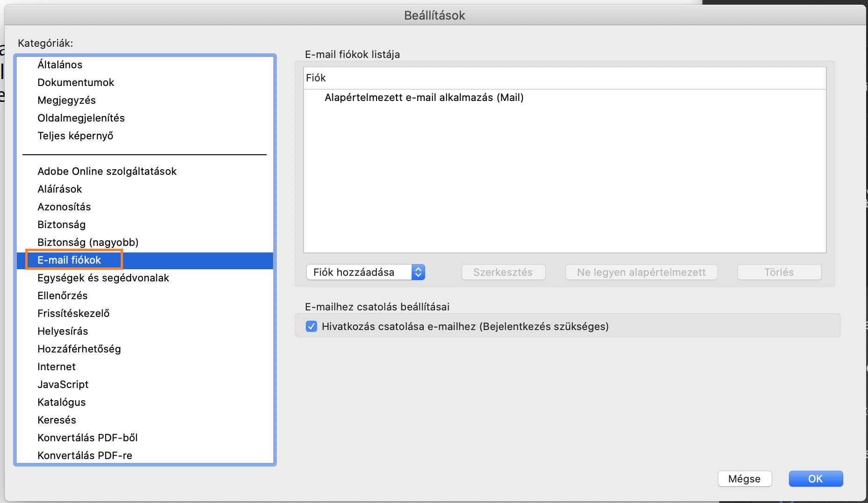Open Konvertálás PDF-re category
Viewport: 868px width, 503px height.
[145, 455]
